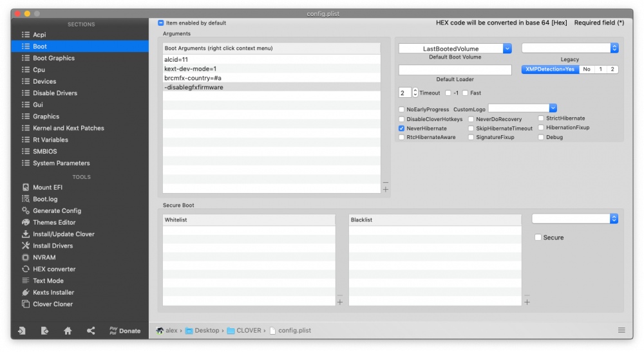Add a Blacklist entry with plus icon

point(527,302)
